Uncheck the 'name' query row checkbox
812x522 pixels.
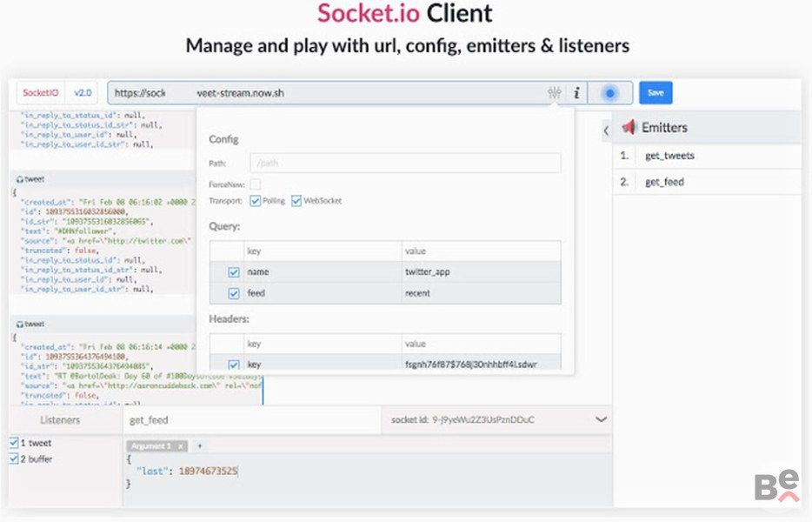(x=233, y=272)
